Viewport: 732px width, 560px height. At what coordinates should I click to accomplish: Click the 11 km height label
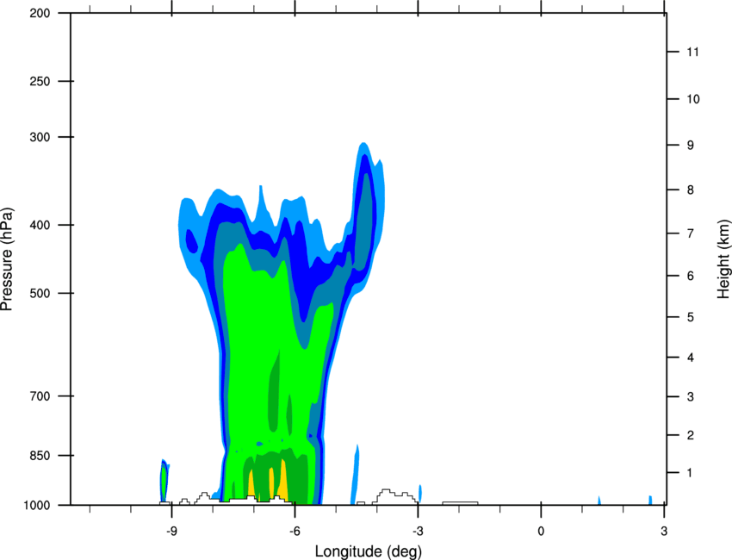(692, 52)
